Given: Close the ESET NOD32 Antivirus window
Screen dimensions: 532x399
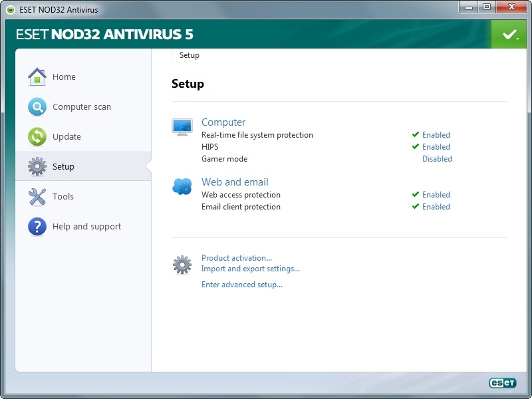Looking at the screenshot, I should (x=511, y=7).
